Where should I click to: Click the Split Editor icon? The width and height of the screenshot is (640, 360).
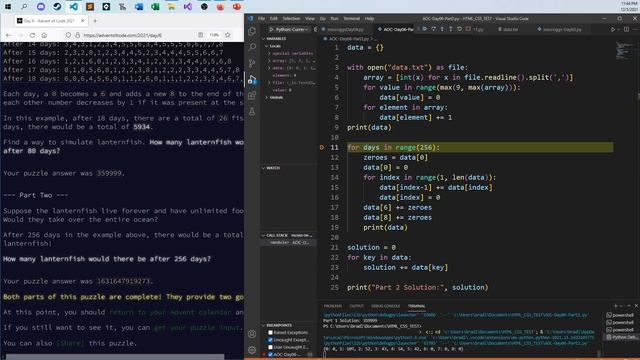pos(626,29)
